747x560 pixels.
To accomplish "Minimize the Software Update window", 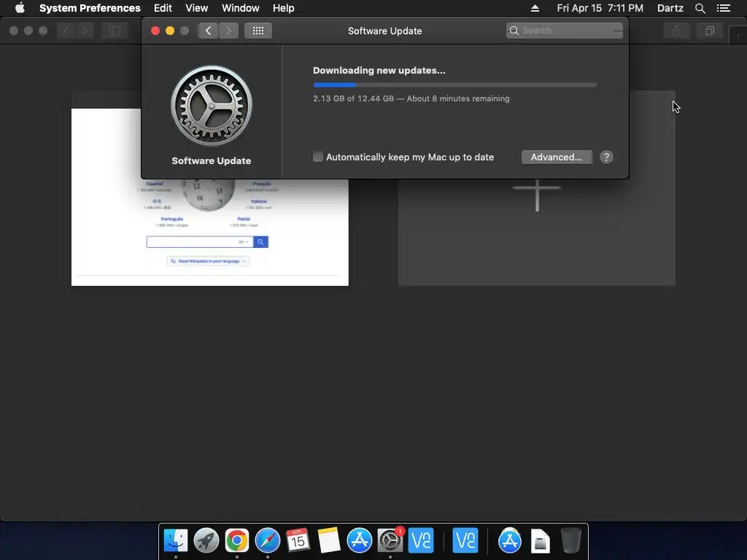I will click(x=169, y=31).
